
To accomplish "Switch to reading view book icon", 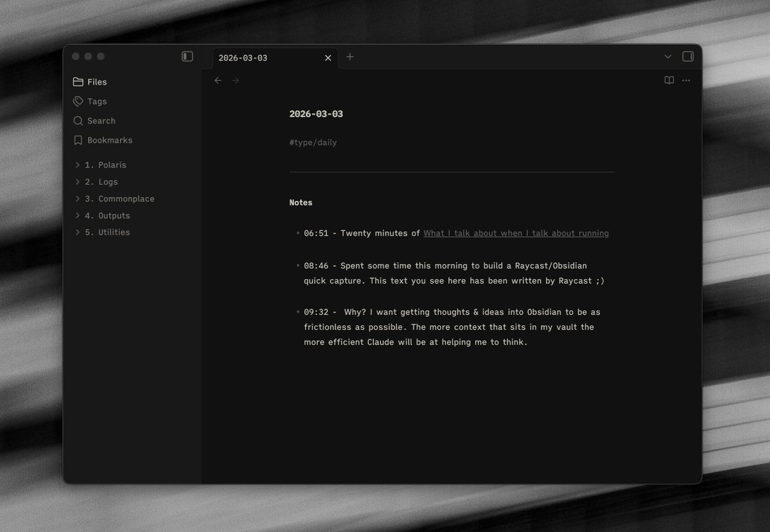I will (x=669, y=80).
